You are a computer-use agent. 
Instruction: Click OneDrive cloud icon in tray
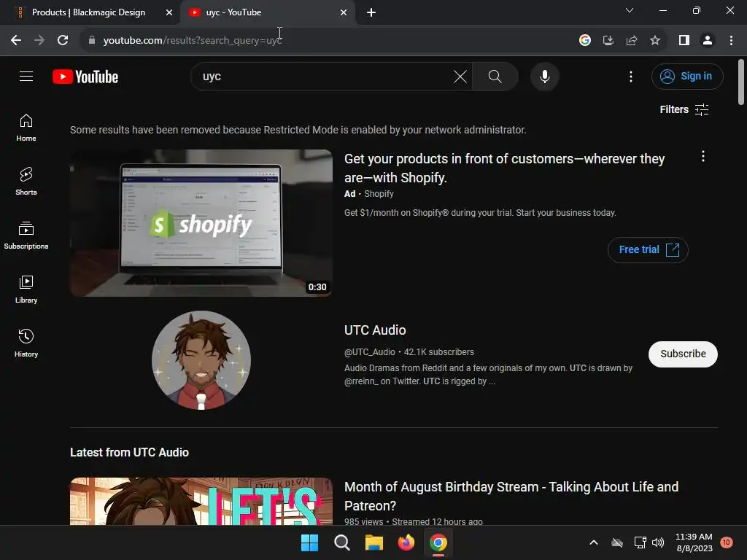[x=617, y=542]
